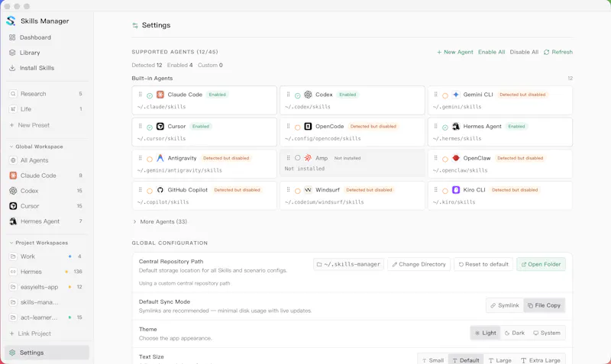Open the Settings page in the sidebar
Screen dimensions: 611x364
pyautogui.click(x=47, y=353)
